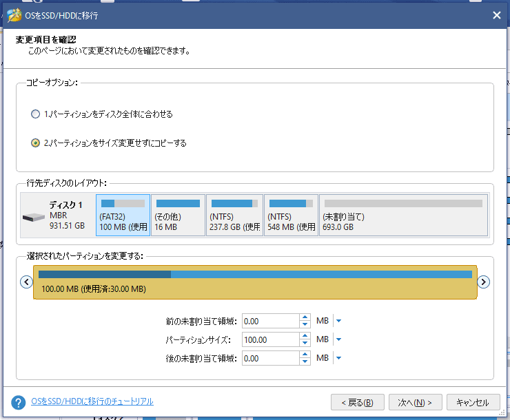Select option 1 fit partitions to entire disk
The image size is (510, 420).
pos(36,114)
